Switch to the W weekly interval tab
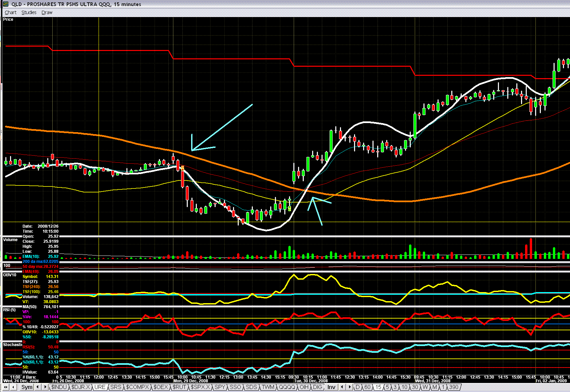Image resolution: width=570 pixels, height=392 pixels. (425, 387)
